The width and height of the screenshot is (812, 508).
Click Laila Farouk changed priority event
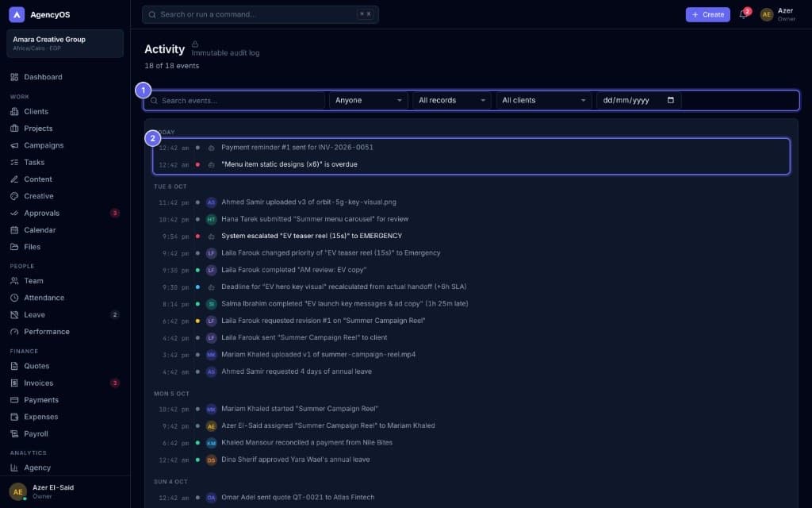tap(471, 253)
